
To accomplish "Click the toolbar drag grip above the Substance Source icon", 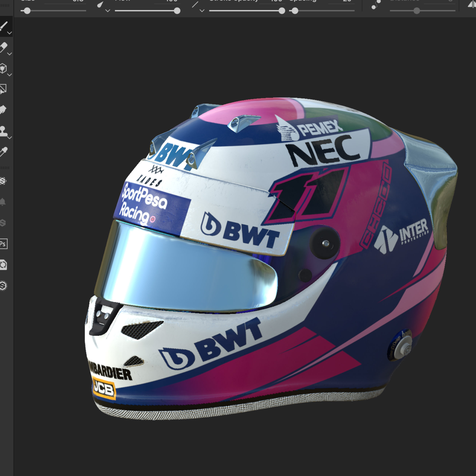I will pyautogui.click(x=5, y=168).
